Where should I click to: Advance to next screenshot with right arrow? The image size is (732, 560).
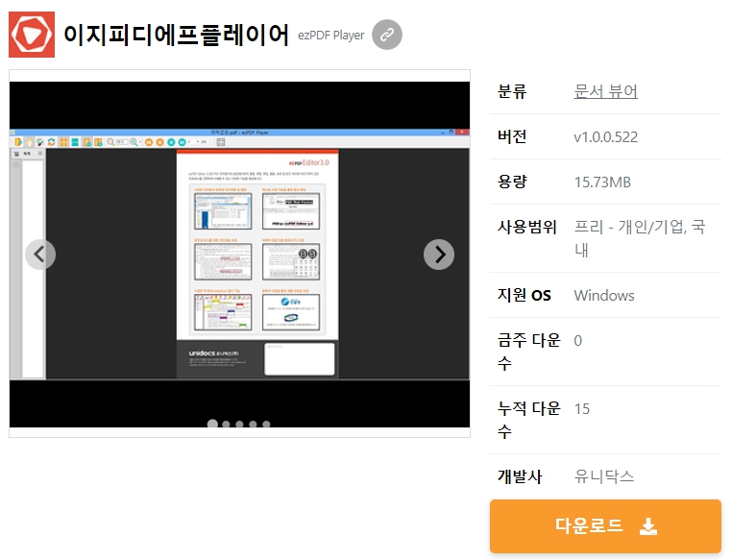439,255
